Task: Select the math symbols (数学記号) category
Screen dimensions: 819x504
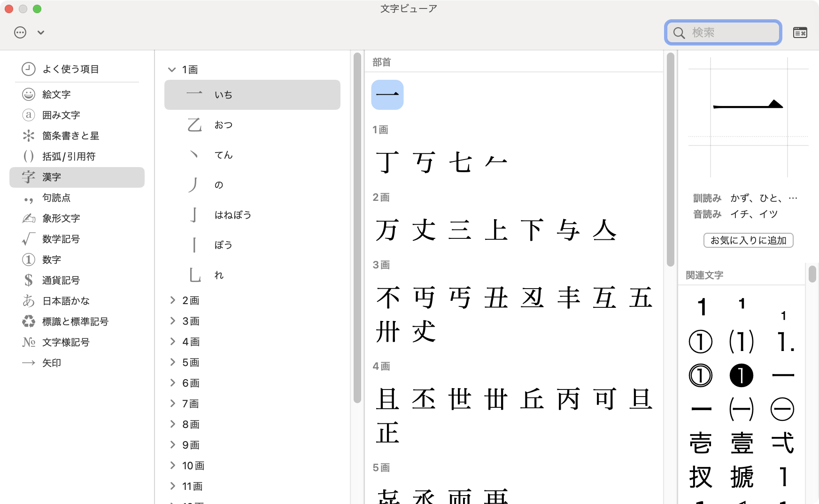Action: point(61,239)
